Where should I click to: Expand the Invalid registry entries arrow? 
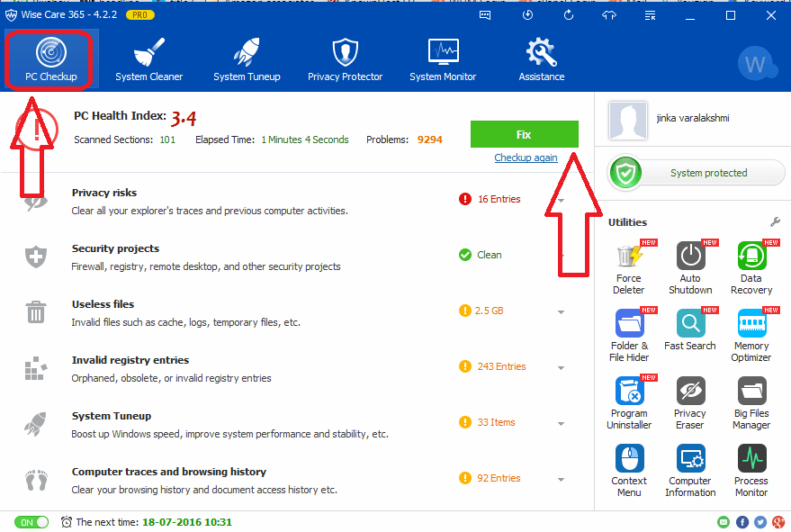[x=561, y=368]
